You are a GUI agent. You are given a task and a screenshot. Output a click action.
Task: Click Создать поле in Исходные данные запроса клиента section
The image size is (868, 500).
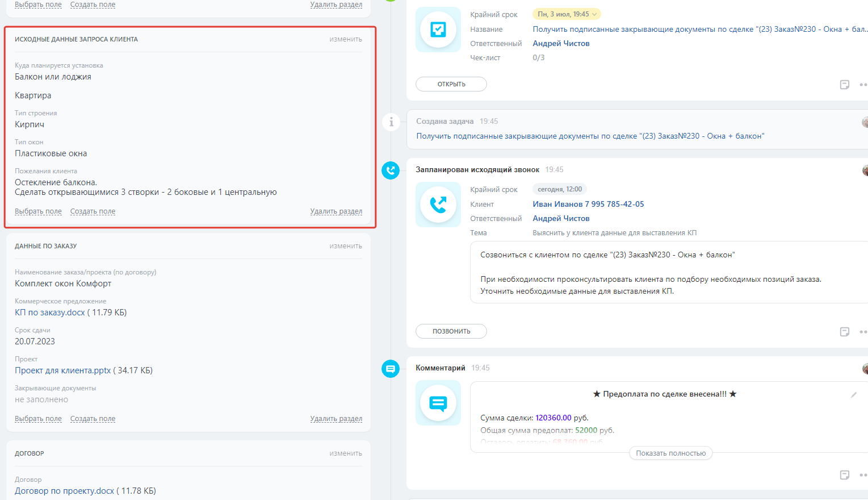(x=93, y=211)
